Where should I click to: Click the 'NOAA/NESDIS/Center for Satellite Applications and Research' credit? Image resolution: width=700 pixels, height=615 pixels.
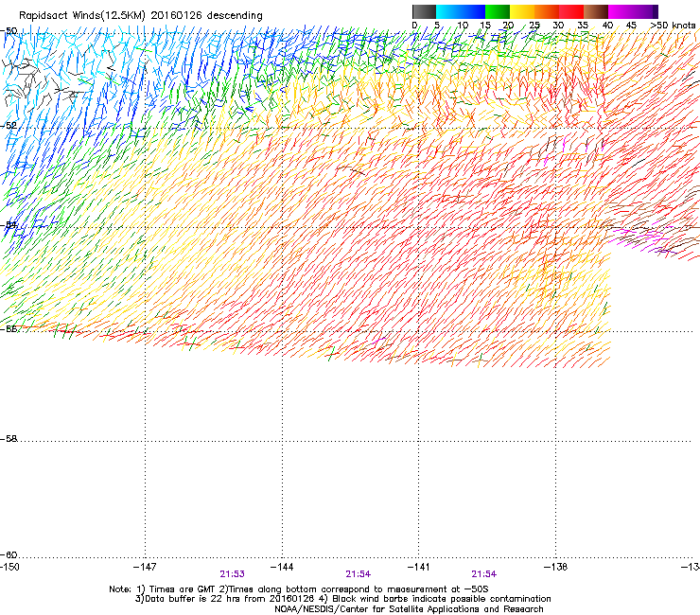(x=409, y=609)
